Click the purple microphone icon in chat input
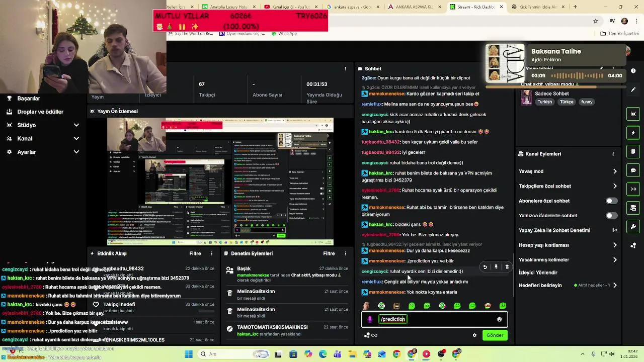This screenshot has height=362, width=644. pos(370,319)
